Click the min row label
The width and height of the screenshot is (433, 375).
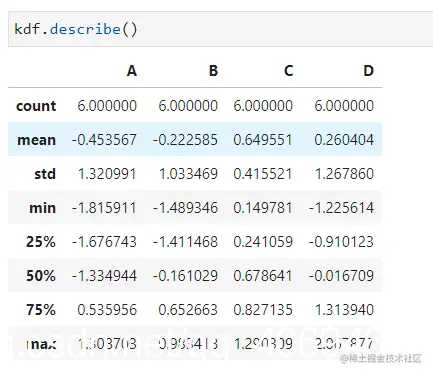pyautogui.click(x=43, y=208)
